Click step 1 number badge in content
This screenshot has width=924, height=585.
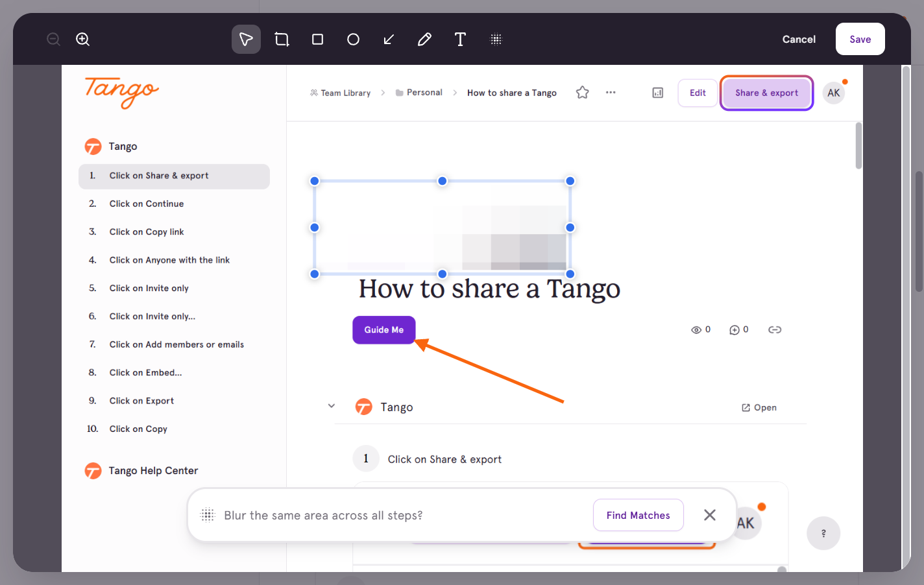pos(366,459)
